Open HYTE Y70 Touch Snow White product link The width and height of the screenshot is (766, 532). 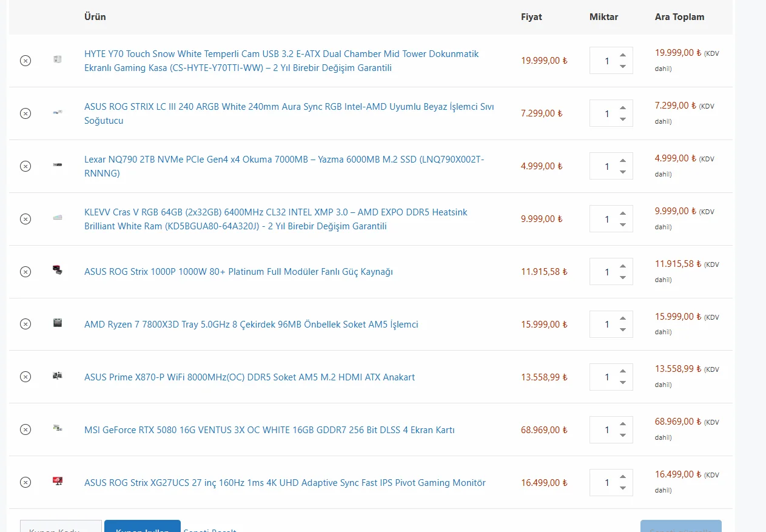click(x=281, y=61)
